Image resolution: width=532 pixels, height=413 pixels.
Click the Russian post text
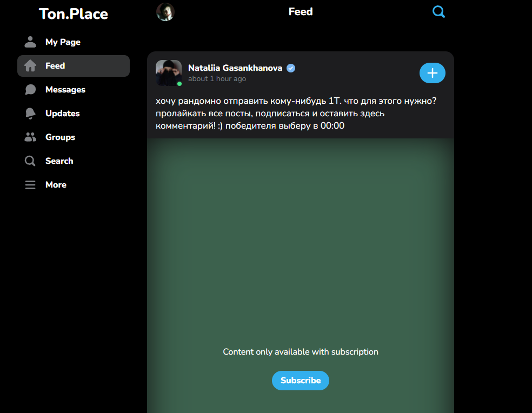click(296, 114)
